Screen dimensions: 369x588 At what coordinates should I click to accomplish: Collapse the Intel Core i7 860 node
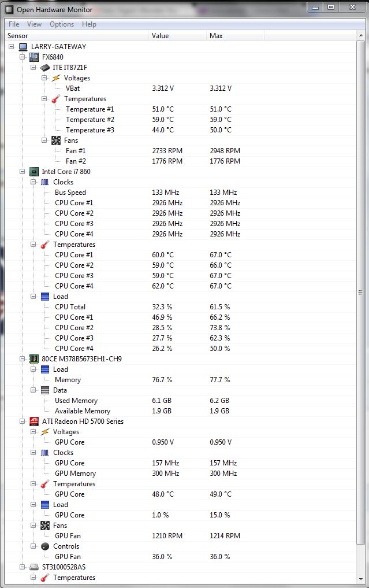tap(23, 172)
